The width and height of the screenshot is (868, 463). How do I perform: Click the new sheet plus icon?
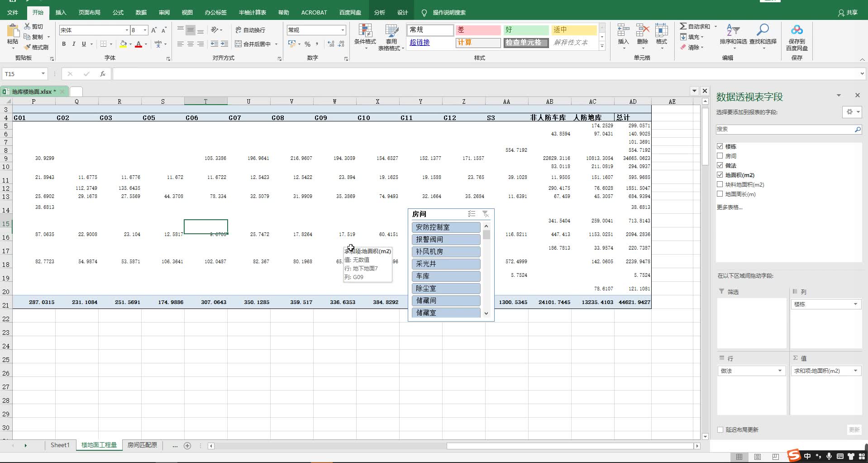click(187, 446)
